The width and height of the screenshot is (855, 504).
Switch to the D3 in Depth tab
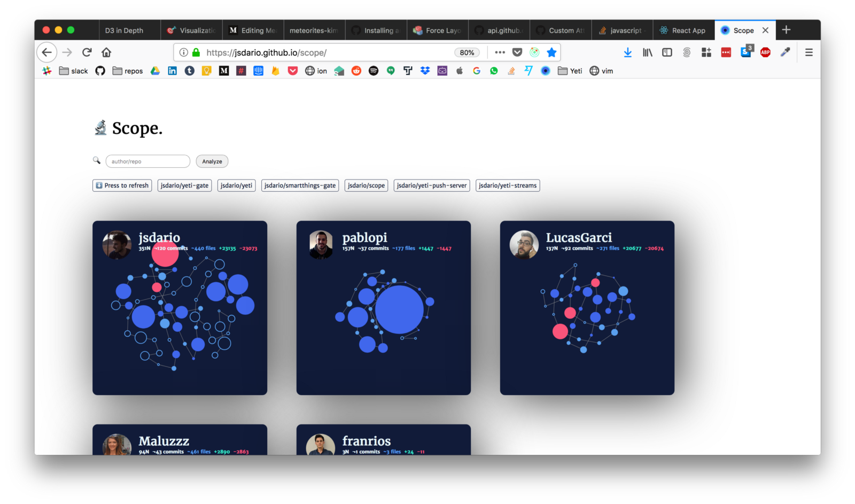coord(130,30)
